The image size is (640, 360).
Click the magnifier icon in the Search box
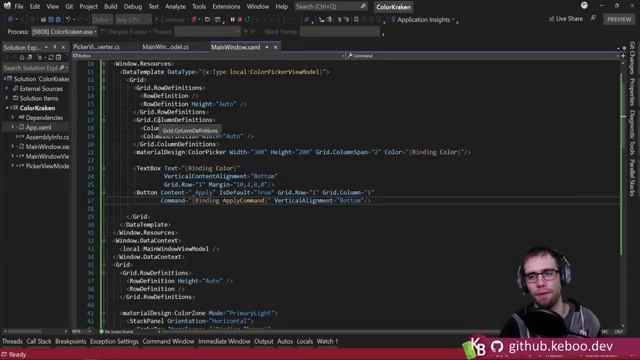click(363, 6)
